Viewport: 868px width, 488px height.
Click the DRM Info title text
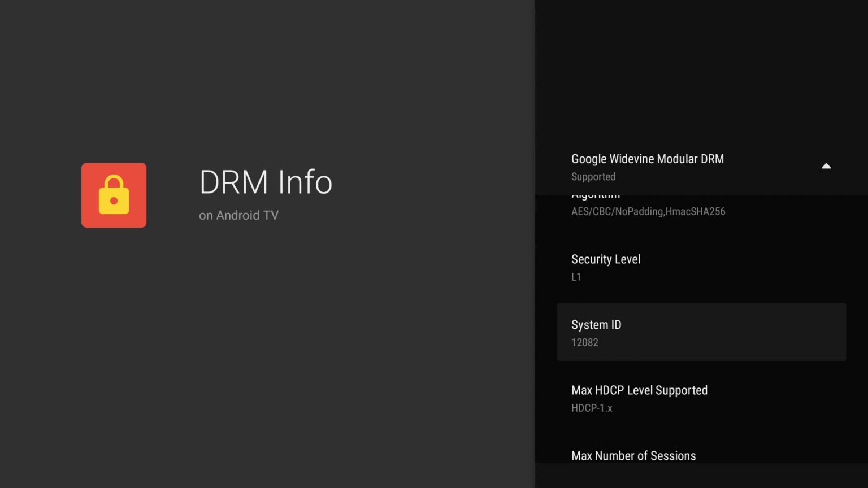[265, 182]
